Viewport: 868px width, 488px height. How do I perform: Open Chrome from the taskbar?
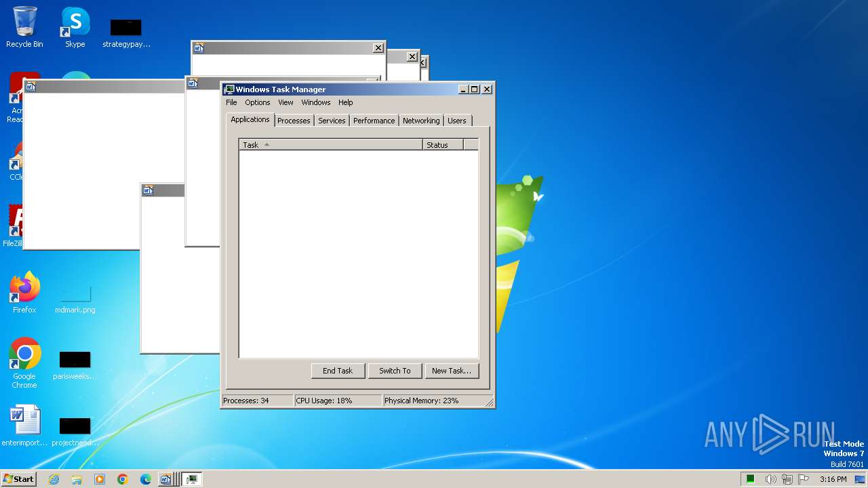[123, 479]
